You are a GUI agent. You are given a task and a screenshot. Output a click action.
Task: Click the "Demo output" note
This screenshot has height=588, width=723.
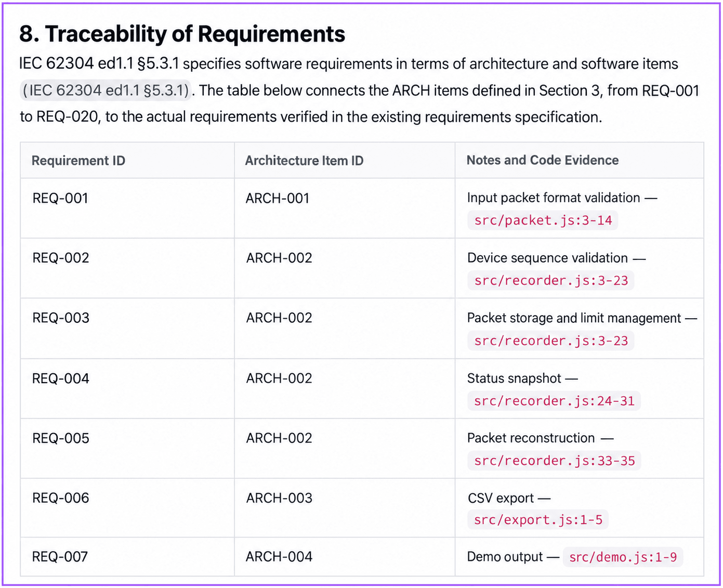pos(505,557)
